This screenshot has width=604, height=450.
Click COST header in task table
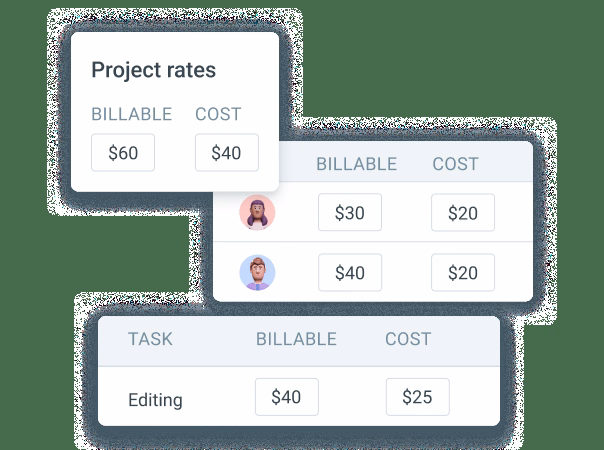point(408,339)
